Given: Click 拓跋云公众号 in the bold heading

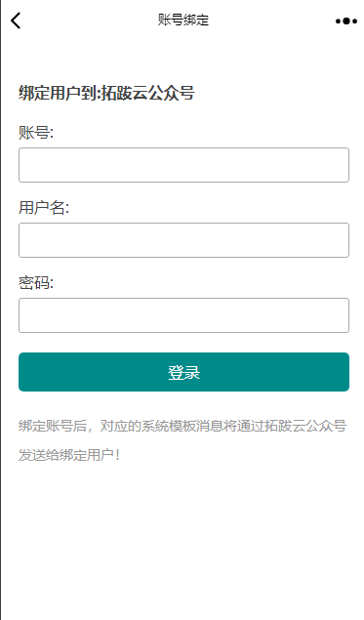Looking at the screenshot, I should (147, 94).
